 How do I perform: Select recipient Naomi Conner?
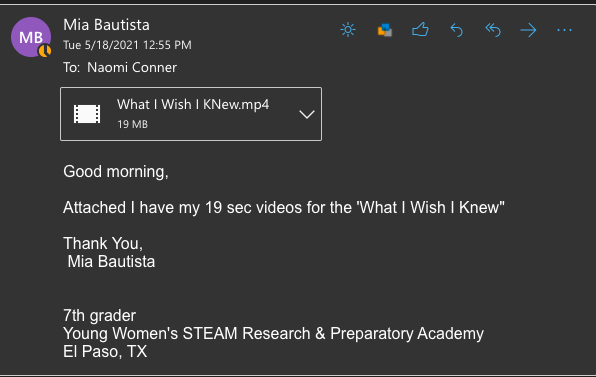(x=132, y=68)
